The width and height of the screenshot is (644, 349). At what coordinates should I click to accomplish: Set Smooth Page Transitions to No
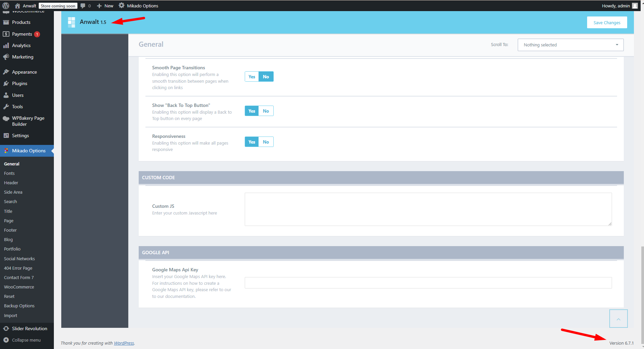(266, 77)
